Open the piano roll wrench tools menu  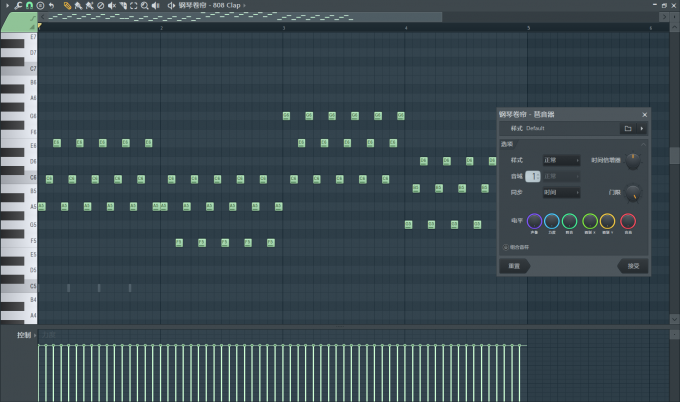18,5
